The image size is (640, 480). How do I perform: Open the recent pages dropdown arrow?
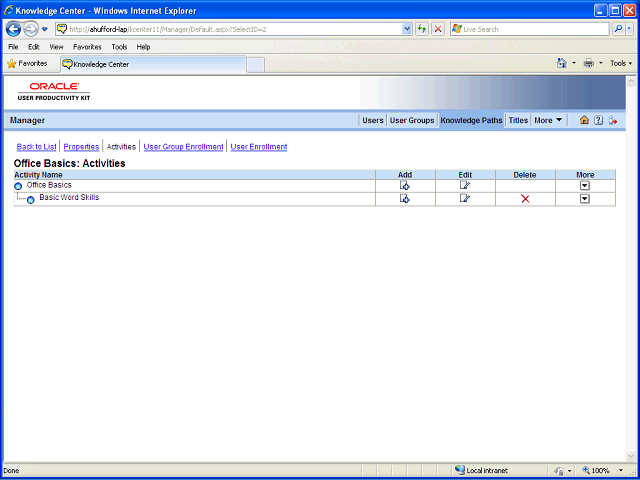[x=45, y=29]
